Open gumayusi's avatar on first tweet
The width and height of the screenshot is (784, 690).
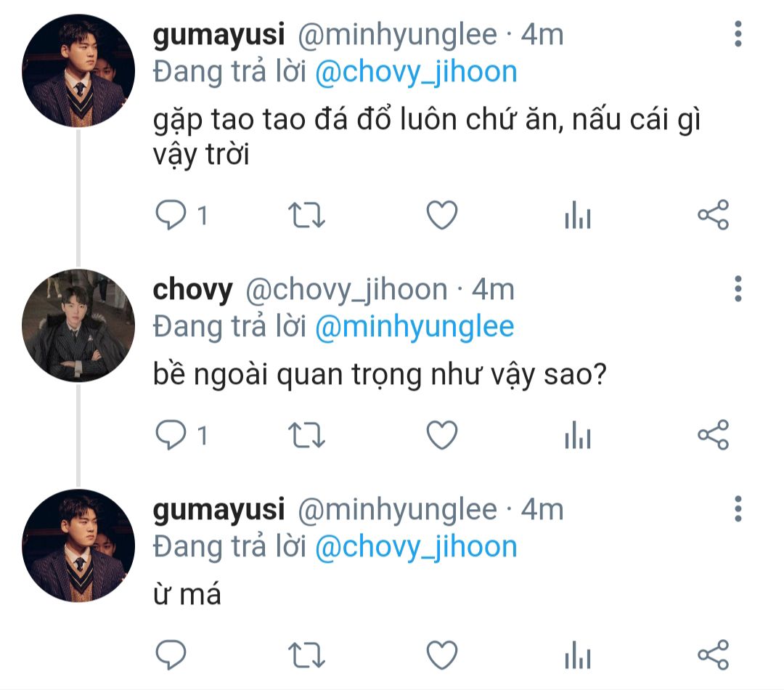point(79,70)
